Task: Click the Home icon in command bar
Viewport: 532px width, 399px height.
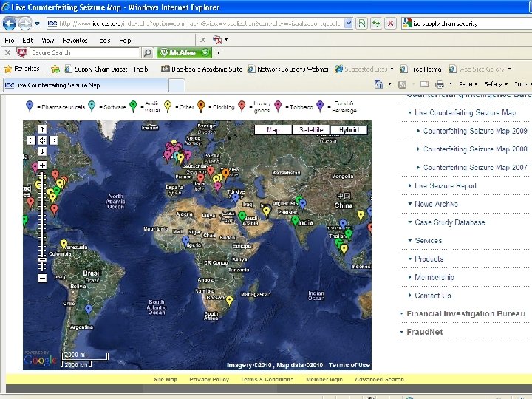Action: [x=379, y=83]
